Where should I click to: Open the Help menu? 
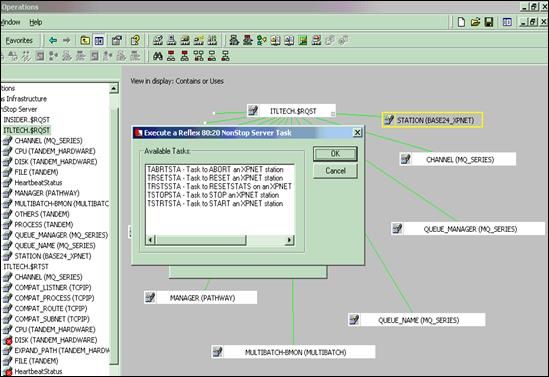[36, 22]
